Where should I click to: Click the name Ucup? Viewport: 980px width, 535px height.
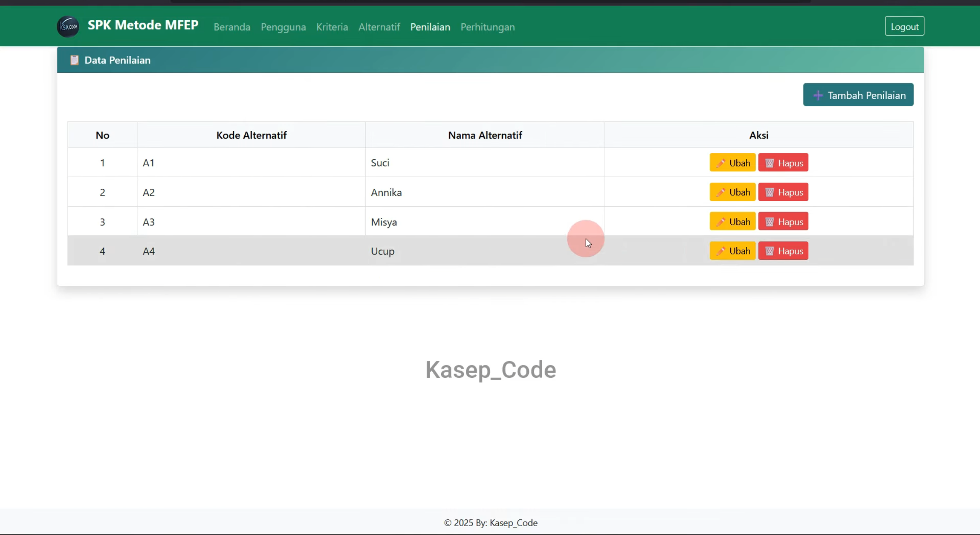tap(383, 251)
